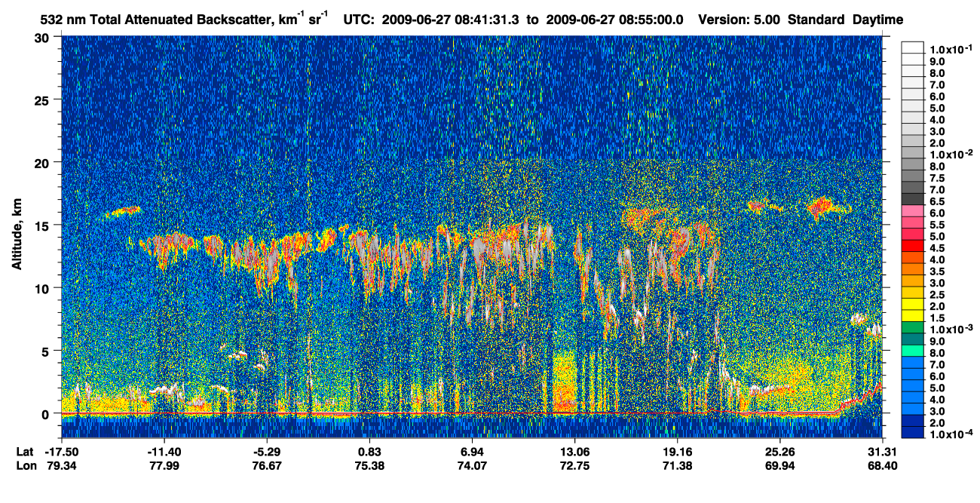Click the green swatch beside 1.0x10-3
The image size is (980, 503).
click(912, 329)
